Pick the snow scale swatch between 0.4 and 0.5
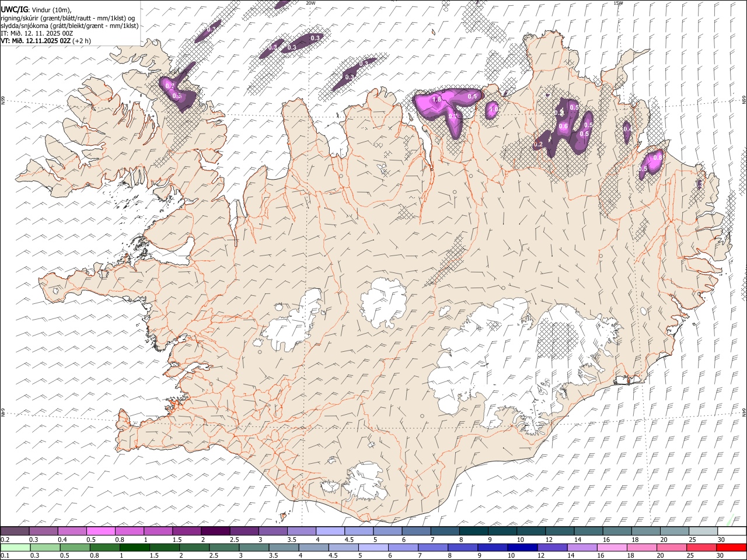 coord(72,531)
